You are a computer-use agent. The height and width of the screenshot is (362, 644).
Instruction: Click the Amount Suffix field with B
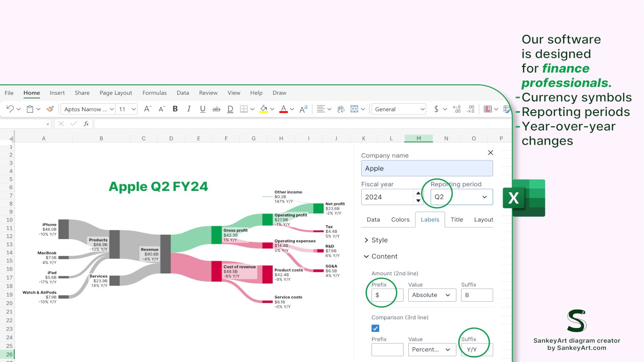tap(477, 295)
